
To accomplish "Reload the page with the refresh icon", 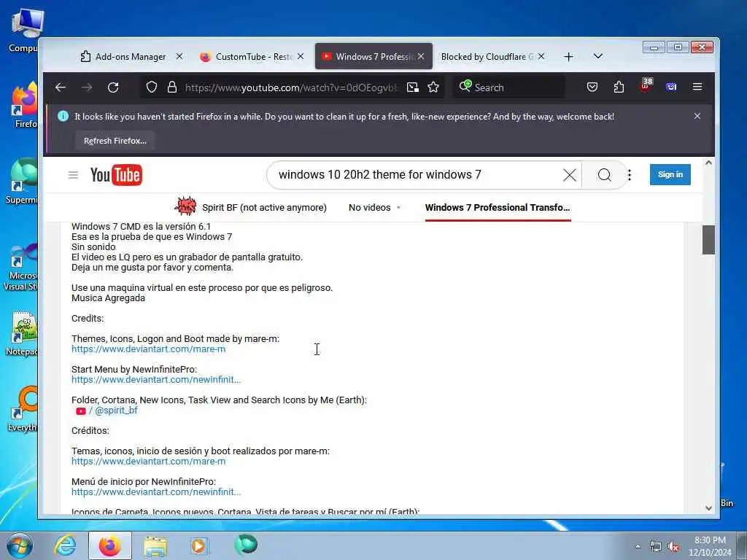I will pos(113,87).
